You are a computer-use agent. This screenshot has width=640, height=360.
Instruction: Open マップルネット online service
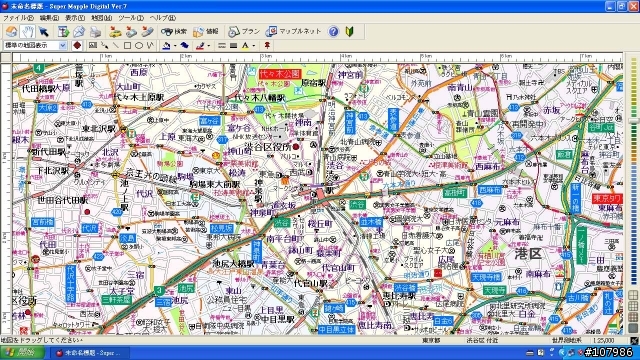pyautogui.click(x=293, y=31)
